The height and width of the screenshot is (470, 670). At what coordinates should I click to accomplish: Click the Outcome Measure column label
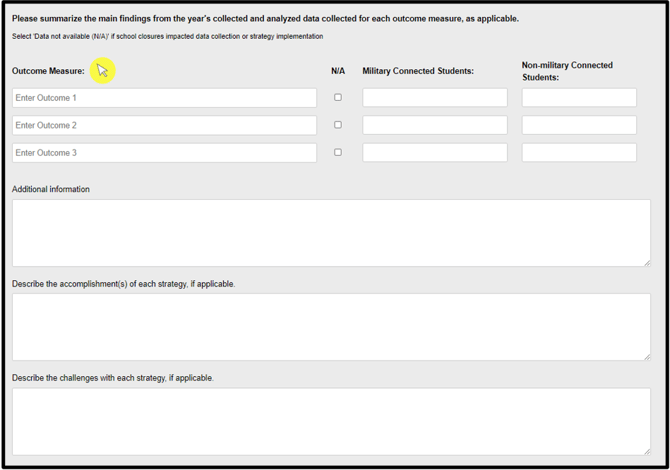(x=48, y=71)
